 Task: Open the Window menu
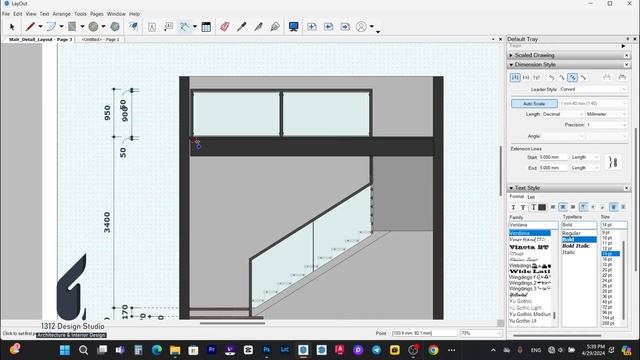[116, 14]
